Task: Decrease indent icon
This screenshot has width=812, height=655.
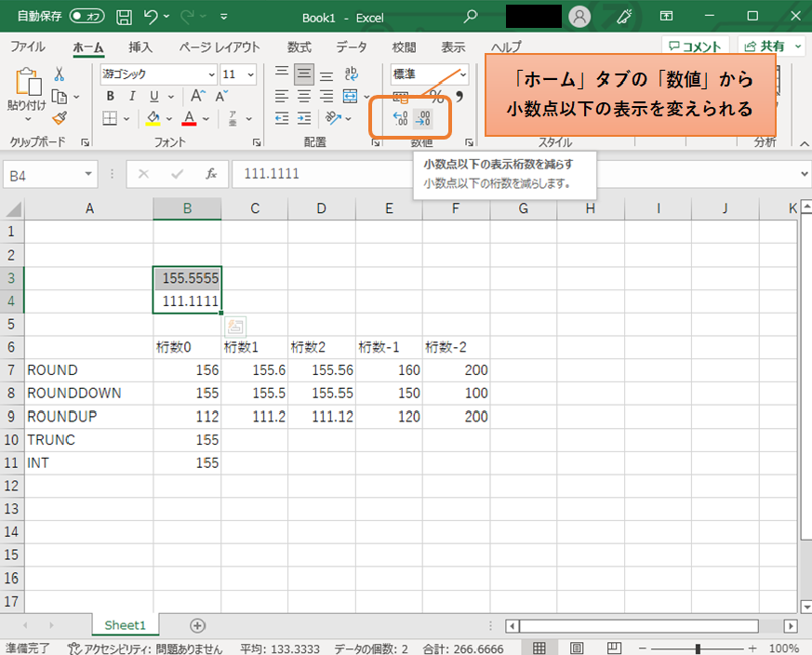Action: click(282, 119)
